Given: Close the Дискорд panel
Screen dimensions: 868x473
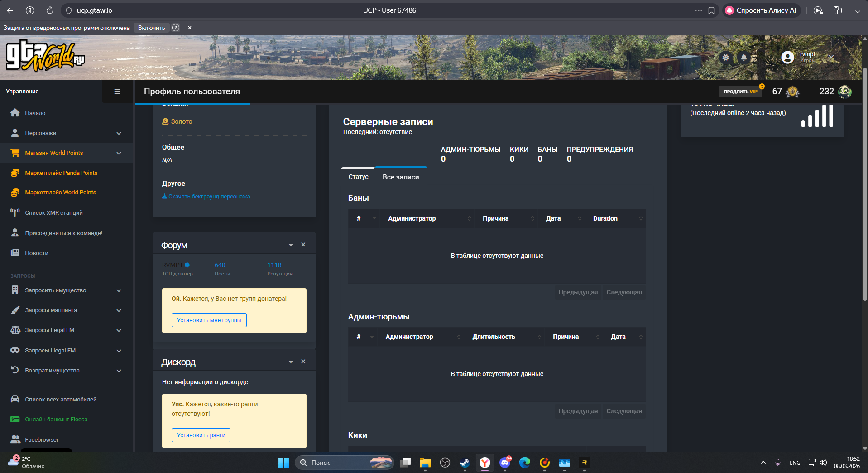Looking at the screenshot, I should coord(303,362).
